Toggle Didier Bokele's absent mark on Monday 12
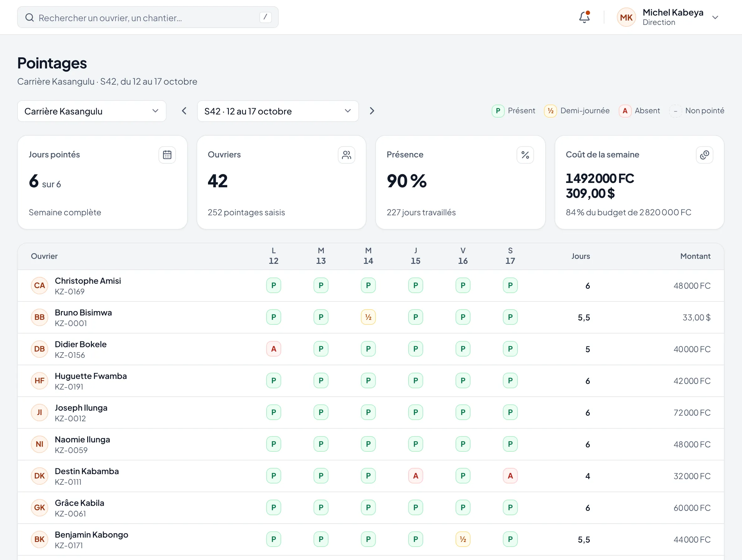 click(x=273, y=349)
